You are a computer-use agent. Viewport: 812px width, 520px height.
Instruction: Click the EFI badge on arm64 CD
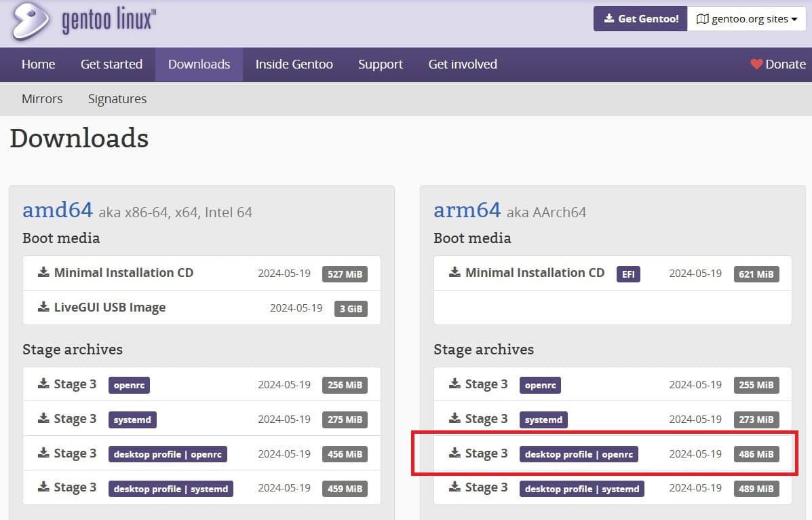(628, 274)
